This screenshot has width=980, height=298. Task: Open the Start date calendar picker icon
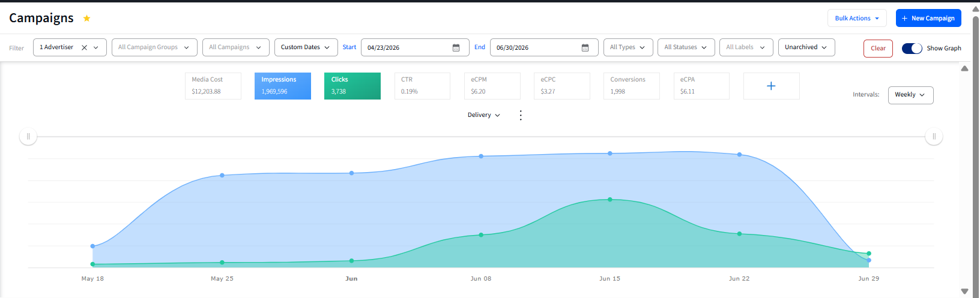(456, 47)
